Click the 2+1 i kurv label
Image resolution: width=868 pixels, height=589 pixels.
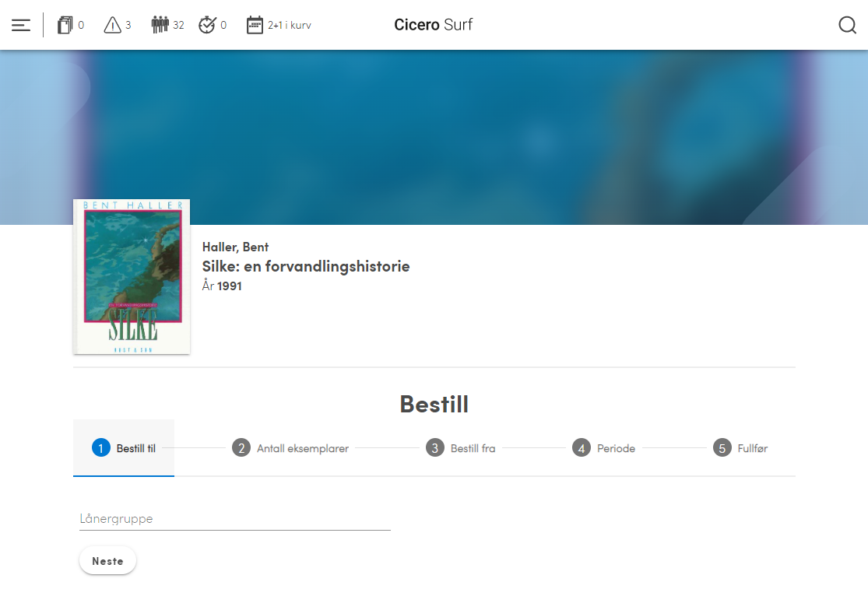pyautogui.click(x=290, y=25)
